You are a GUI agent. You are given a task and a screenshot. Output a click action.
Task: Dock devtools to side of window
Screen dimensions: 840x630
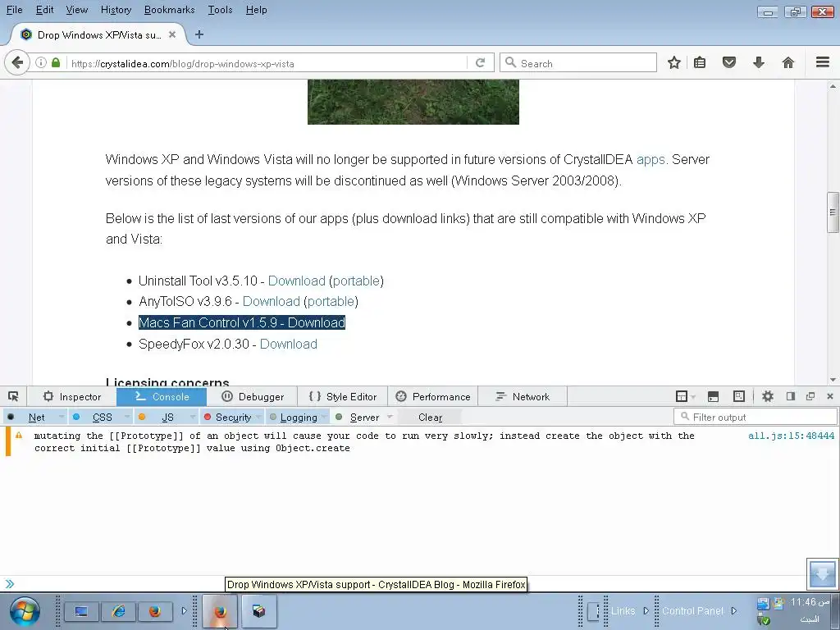tap(791, 396)
